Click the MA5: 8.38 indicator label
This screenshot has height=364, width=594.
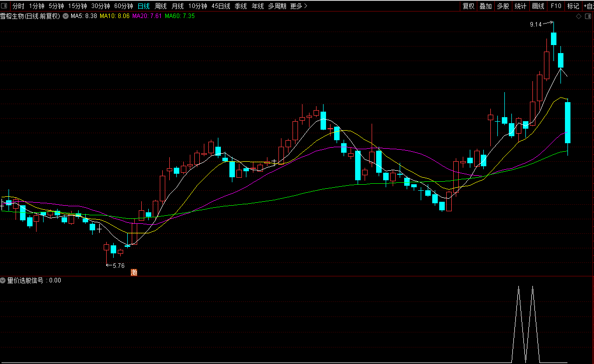(84, 17)
